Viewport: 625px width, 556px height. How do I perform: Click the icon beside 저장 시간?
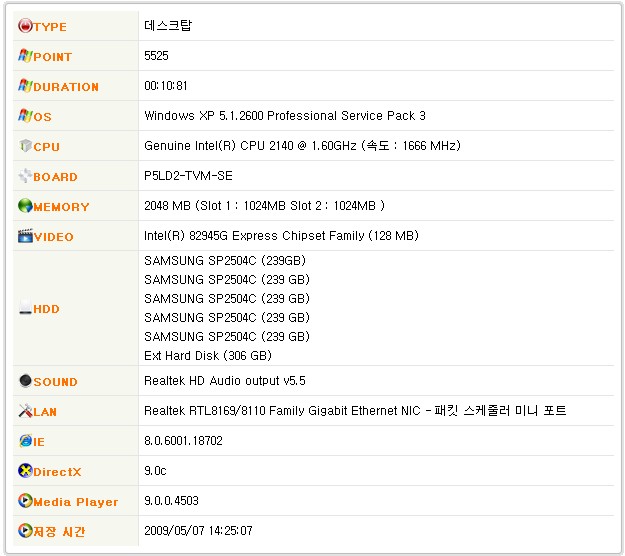(25, 530)
